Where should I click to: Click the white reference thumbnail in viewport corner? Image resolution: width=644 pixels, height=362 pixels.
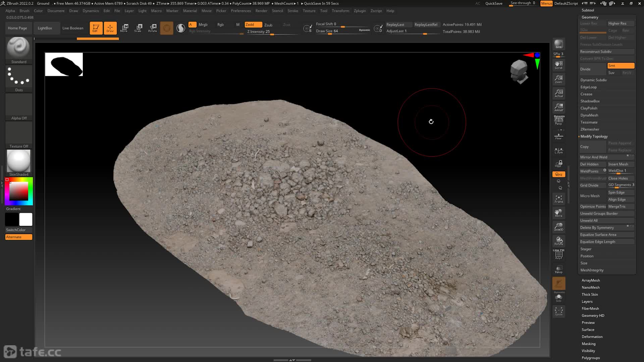(x=64, y=64)
